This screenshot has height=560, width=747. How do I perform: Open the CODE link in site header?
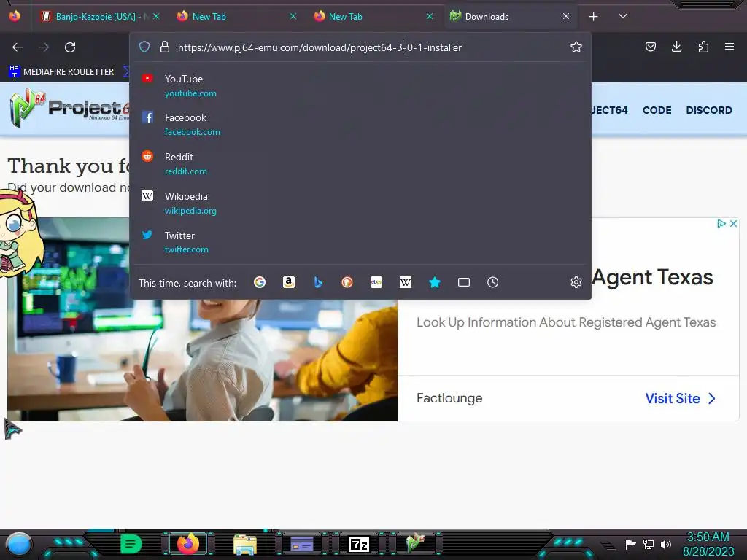pyautogui.click(x=657, y=110)
